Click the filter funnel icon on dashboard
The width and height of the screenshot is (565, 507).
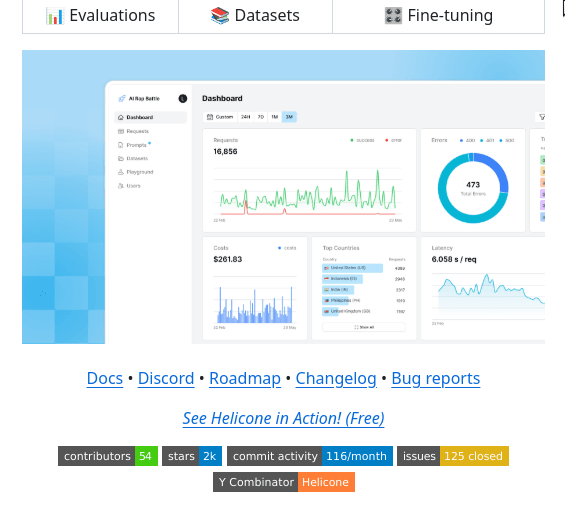542,117
